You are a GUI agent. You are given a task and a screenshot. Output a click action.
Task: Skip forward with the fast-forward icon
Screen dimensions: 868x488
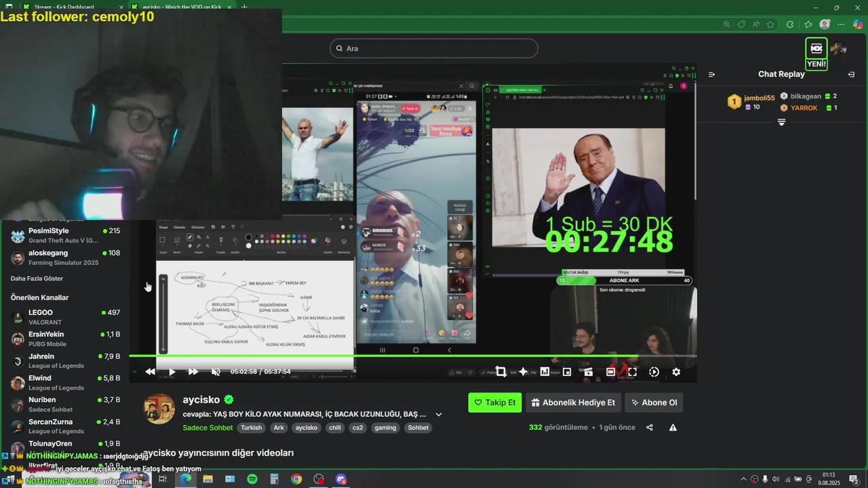[193, 371]
